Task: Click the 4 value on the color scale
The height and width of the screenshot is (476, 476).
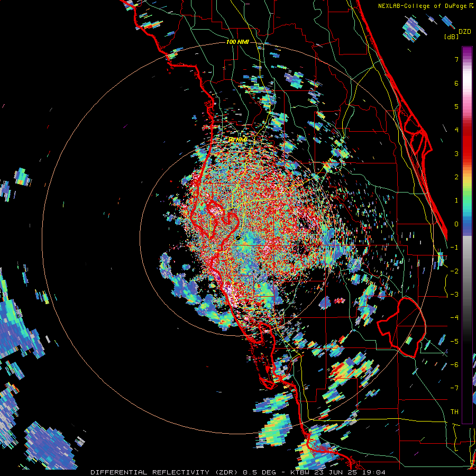Action: click(x=456, y=130)
